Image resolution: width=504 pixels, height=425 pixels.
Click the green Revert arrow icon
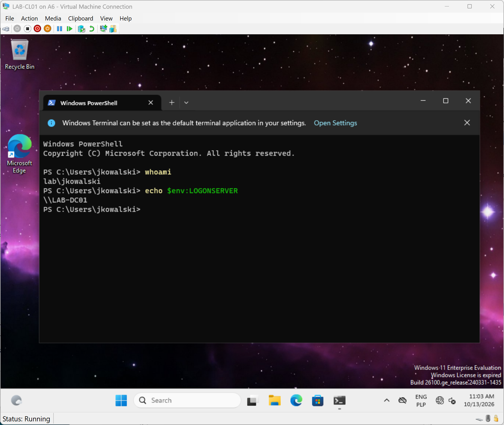pyautogui.click(x=92, y=29)
